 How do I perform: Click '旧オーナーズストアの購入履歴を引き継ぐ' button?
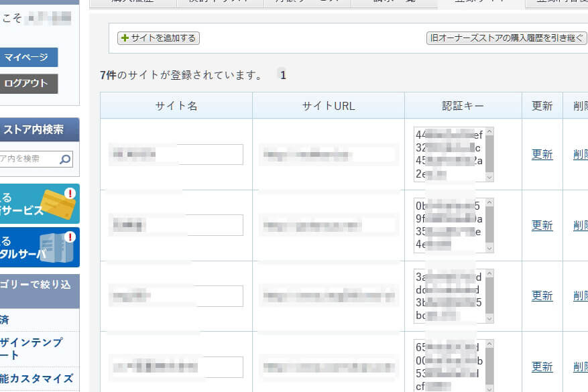[506, 38]
